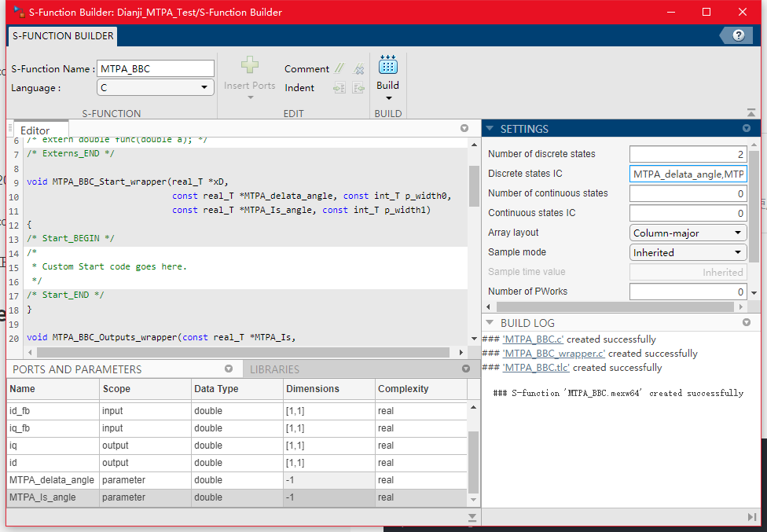Image resolution: width=767 pixels, height=532 pixels.
Task: Collapse the SETTINGS panel
Action: pos(490,129)
